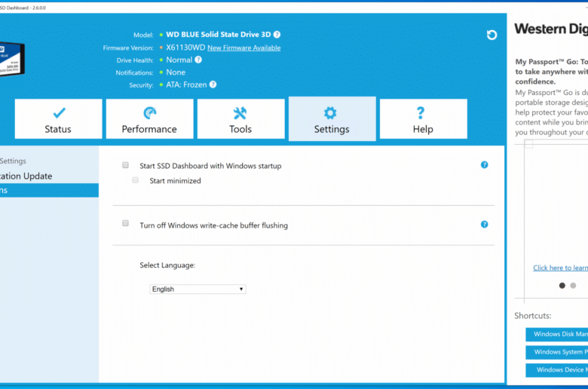The height and width of the screenshot is (389, 588).
Task: Enable Start SSD Dashboard with Windows startup
Action: 126,165
